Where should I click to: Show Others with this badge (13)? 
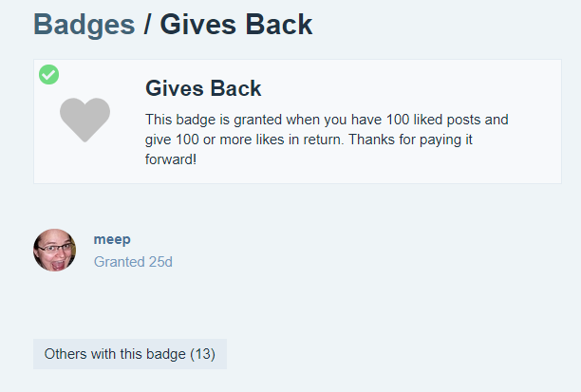click(x=130, y=354)
